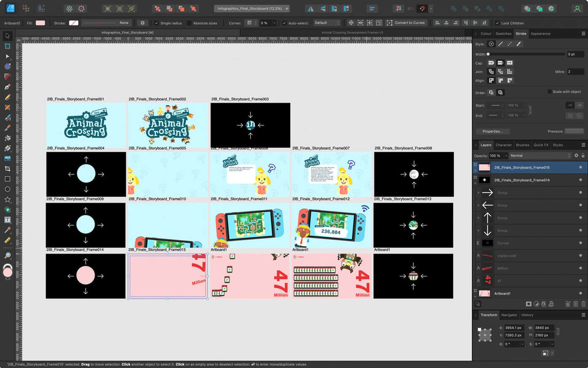Open the Stroke panel options menu
The height and width of the screenshot is (368, 588).
583,34
